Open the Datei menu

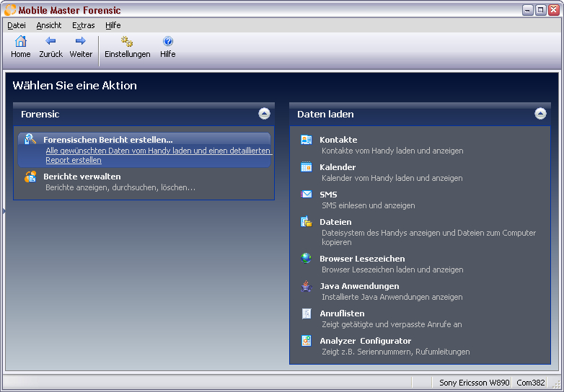pos(16,25)
